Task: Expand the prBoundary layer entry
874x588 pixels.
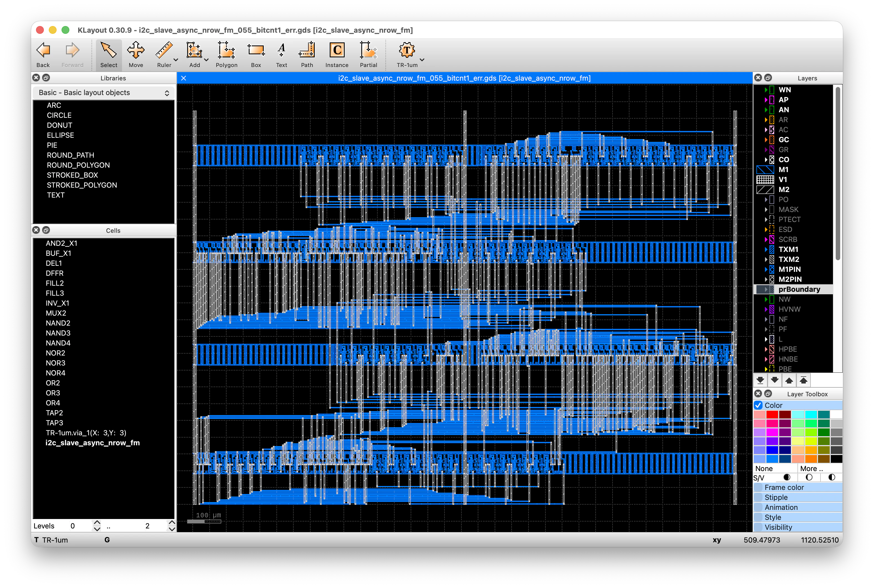Action: (x=766, y=289)
